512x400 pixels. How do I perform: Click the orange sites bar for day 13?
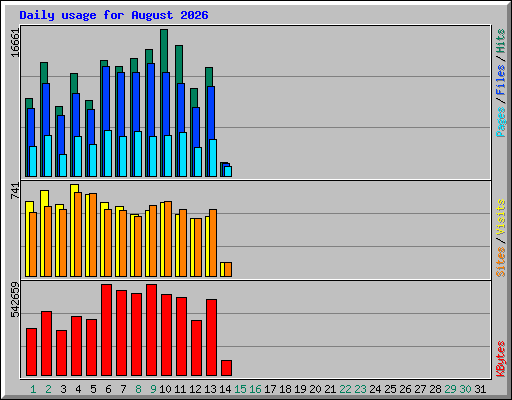tap(213, 243)
